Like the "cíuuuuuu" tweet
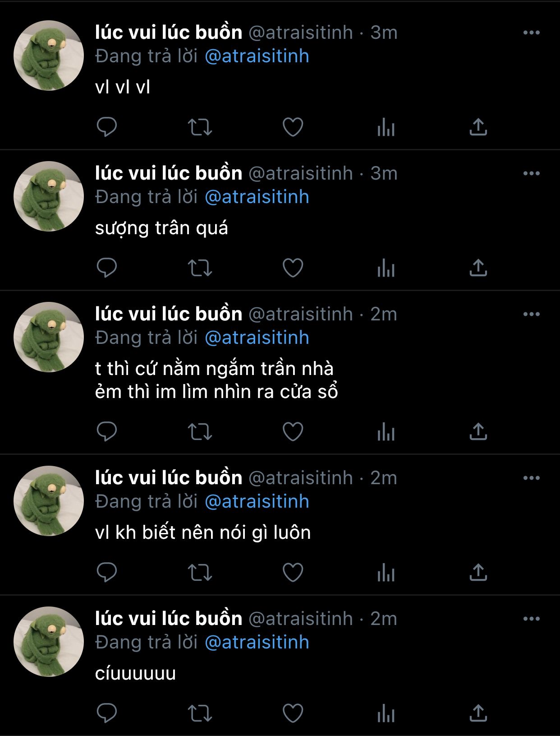This screenshot has width=560, height=736. [293, 713]
